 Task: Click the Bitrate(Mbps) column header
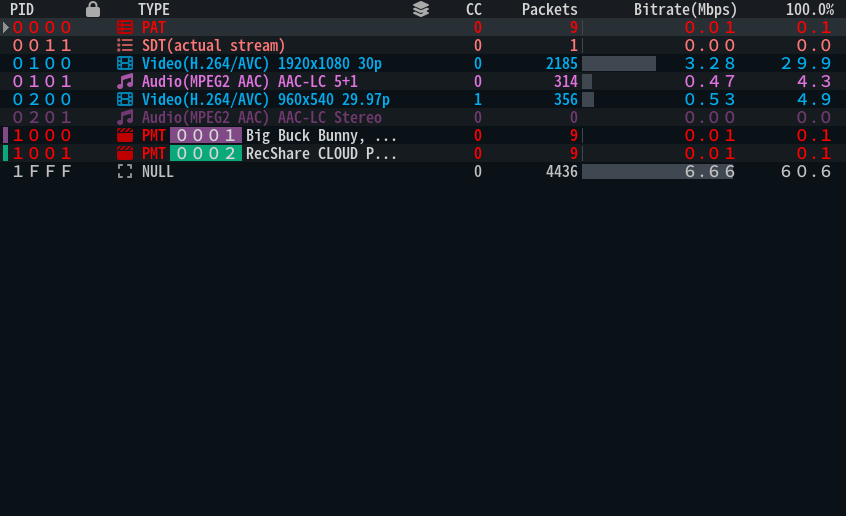tap(685, 9)
